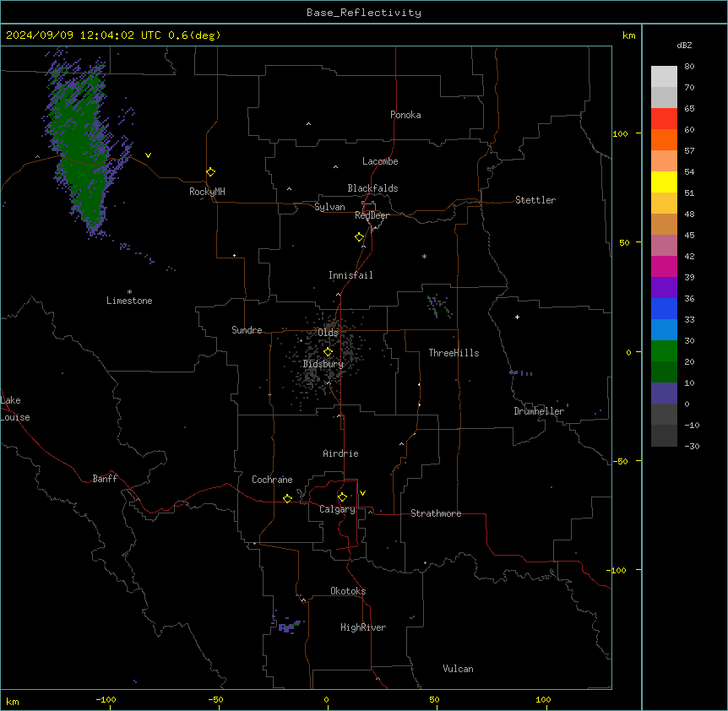Click the Ponoka city label

[x=405, y=115]
